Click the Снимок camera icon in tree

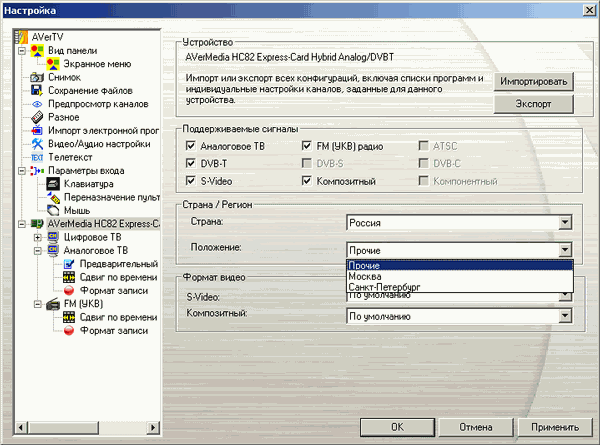tap(37, 76)
